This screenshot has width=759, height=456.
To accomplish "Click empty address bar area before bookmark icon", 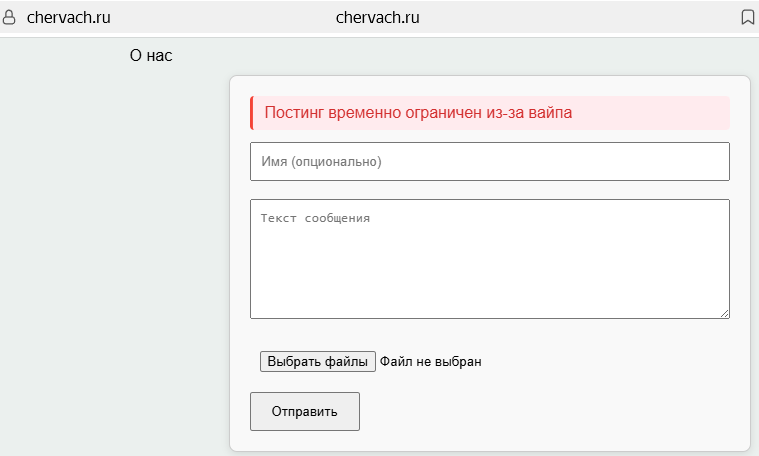I will coord(581,17).
